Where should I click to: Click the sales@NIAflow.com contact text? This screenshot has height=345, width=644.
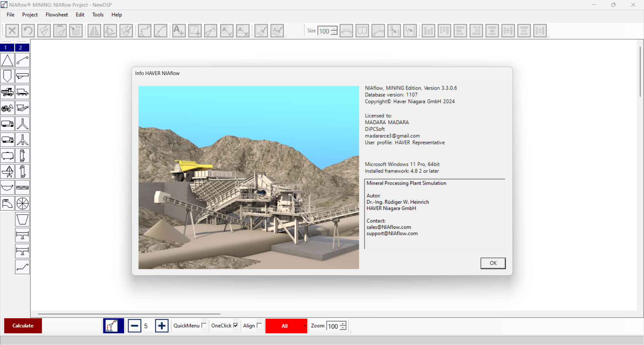click(x=389, y=227)
